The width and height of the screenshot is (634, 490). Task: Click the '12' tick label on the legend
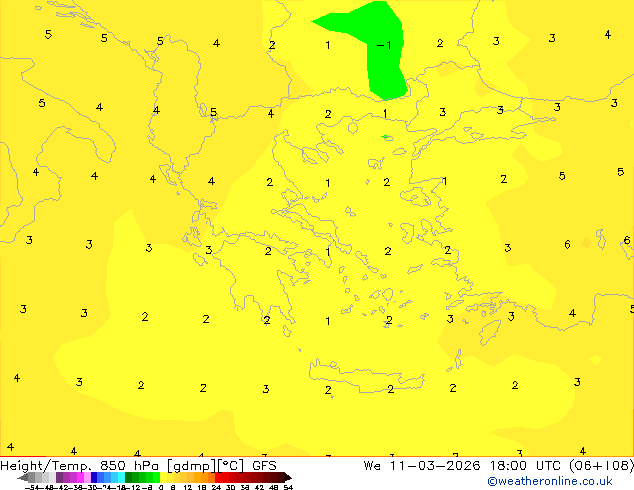click(x=188, y=487)
